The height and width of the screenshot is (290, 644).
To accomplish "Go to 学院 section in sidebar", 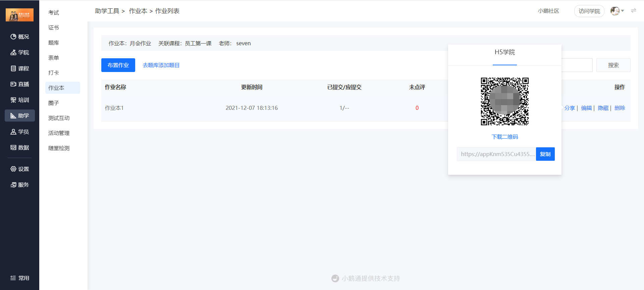I will (x=19, y=52).
